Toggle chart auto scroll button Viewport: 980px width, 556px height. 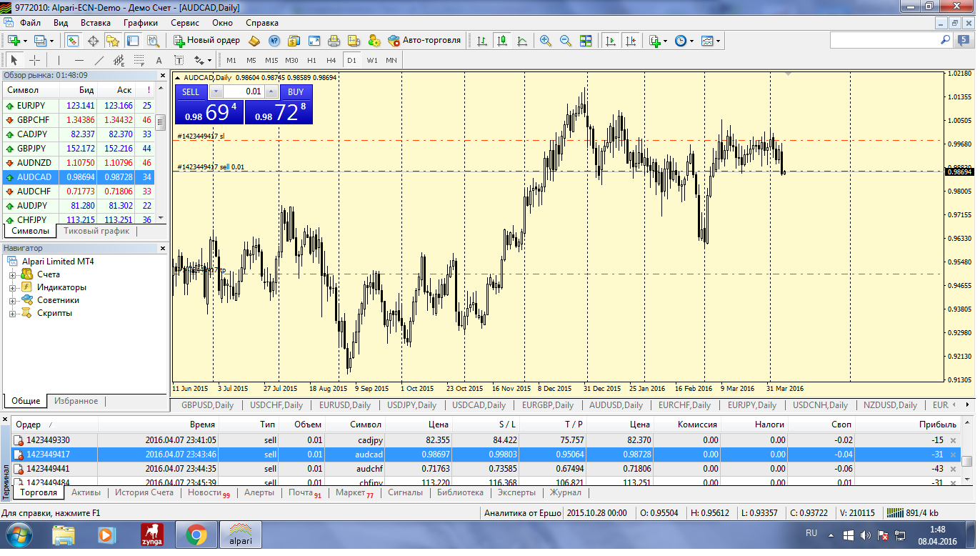pos(611,41)
